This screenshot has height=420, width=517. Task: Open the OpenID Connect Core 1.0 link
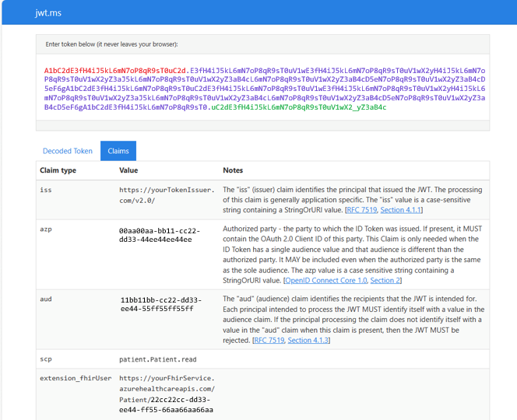pos(325,280)
